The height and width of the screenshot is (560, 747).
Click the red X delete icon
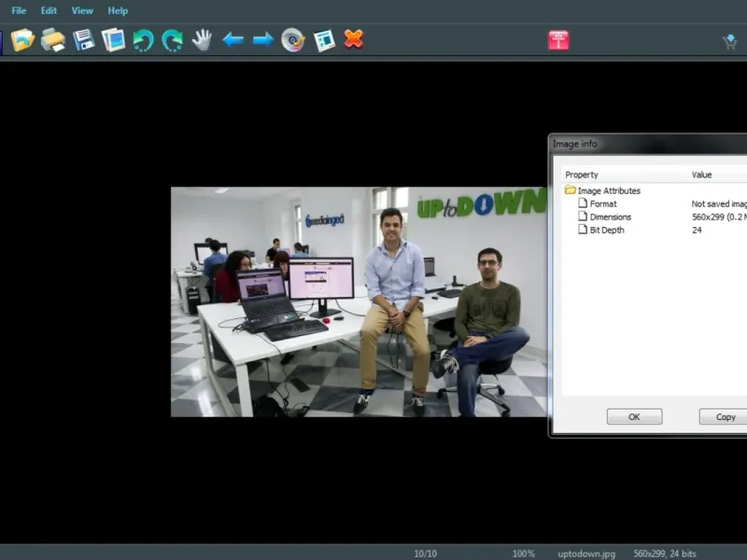[354, 39]
